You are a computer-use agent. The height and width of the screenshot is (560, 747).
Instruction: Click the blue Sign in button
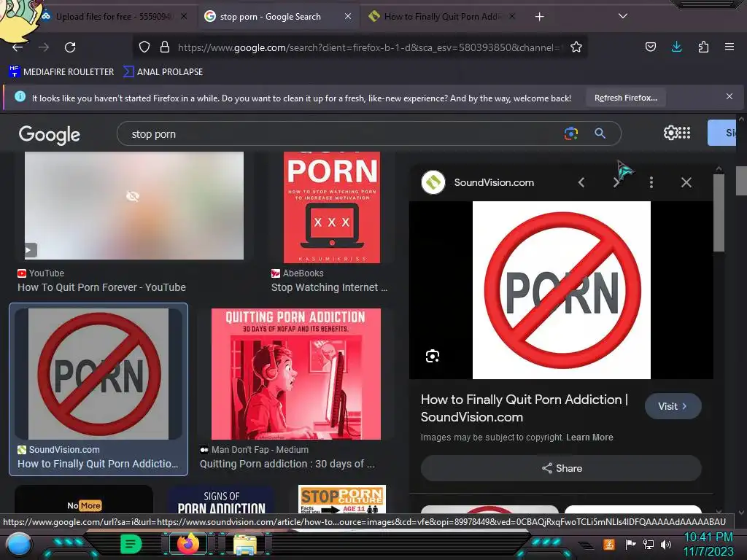click(722, 133)
